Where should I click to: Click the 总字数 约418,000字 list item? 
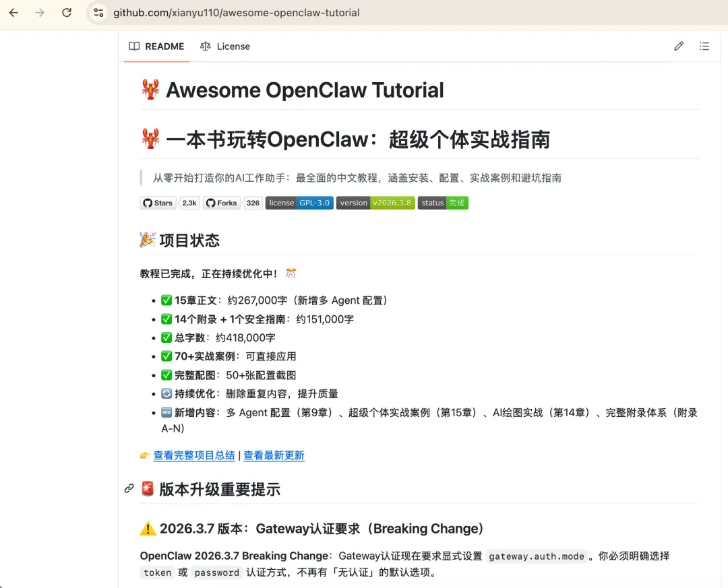218,338
